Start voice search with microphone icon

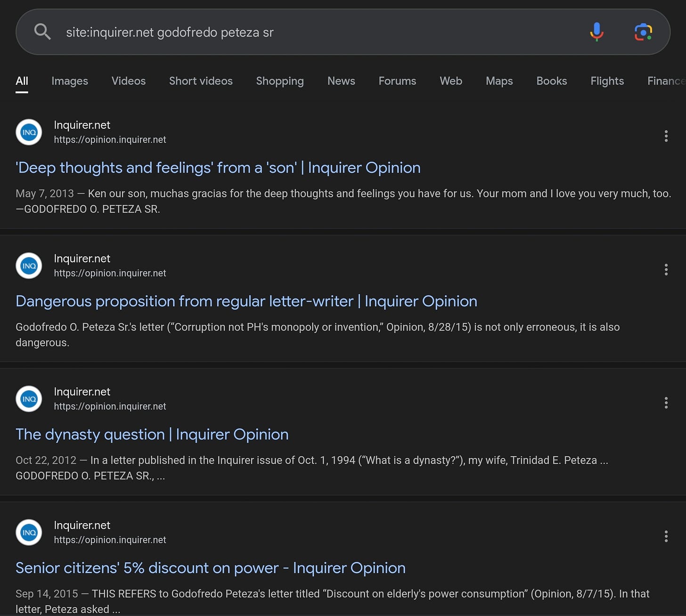point(596,32)
